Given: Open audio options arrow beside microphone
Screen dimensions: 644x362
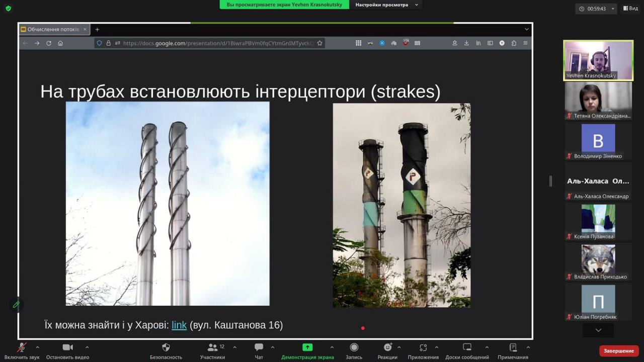Looking at the screenshot, I should click(37, 347).
